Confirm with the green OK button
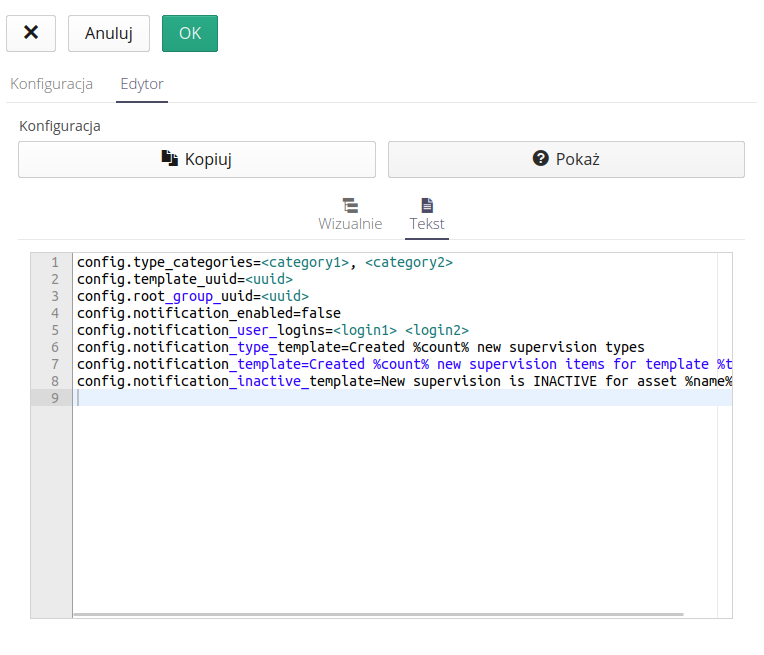 [189, 33]
